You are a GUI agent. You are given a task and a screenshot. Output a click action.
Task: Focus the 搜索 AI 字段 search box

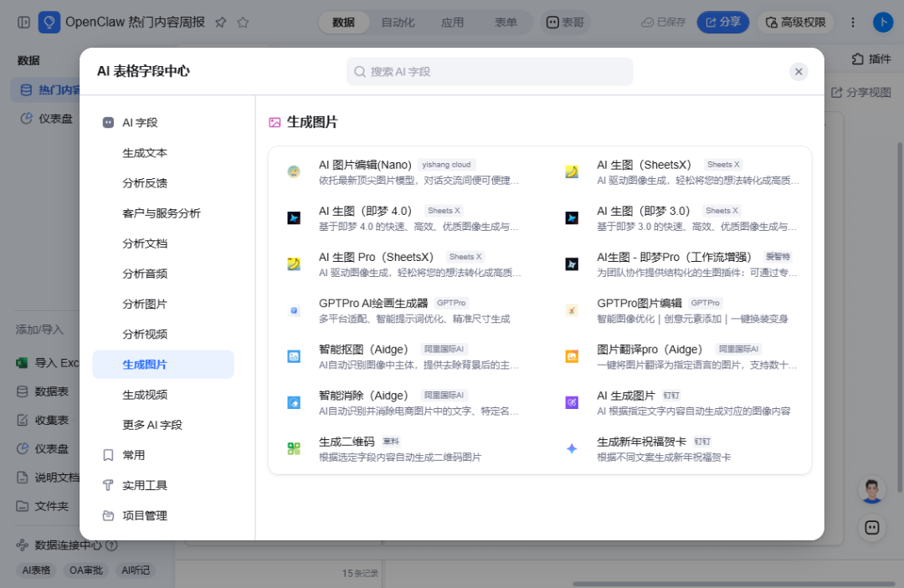[x=490, y=71]
